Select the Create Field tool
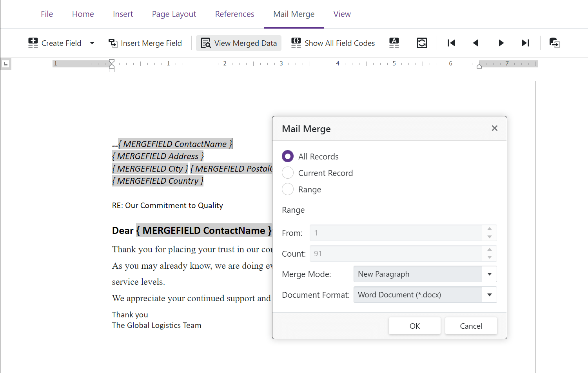The height and width of the screenshot is (373, 588). coord(55,43)
